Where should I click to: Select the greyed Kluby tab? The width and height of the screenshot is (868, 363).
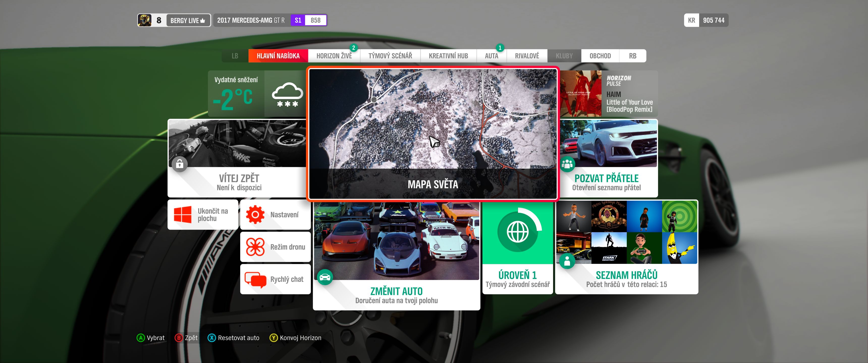click(x=564, y=56)
